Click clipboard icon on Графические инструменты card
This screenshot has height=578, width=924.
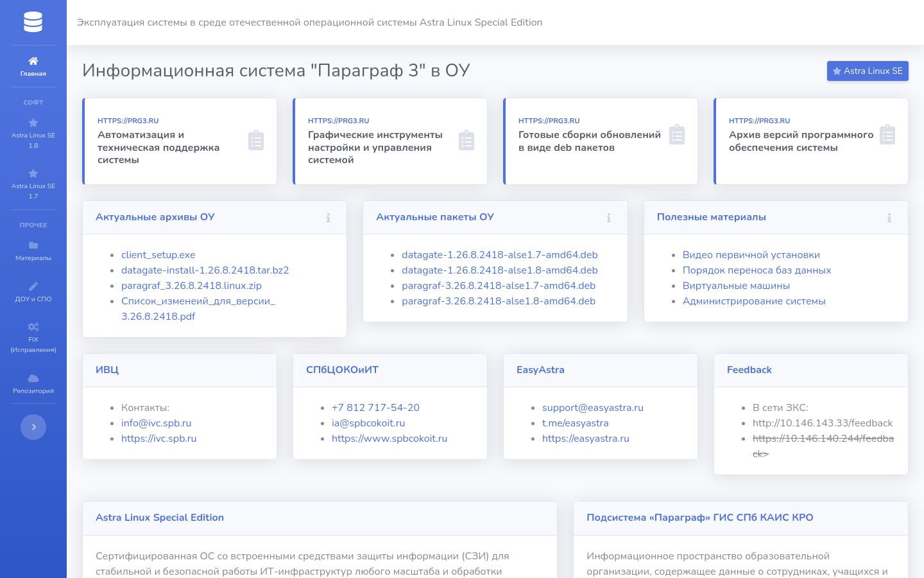[466, 141]
